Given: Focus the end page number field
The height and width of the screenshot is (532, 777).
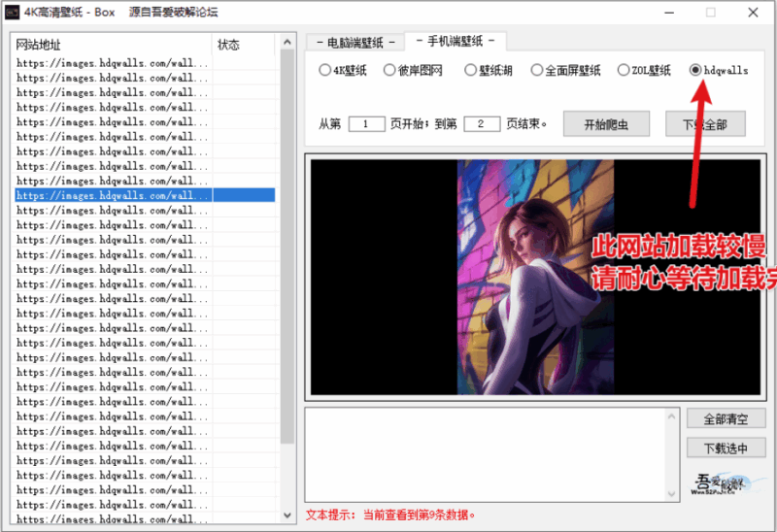Looking at the screenshot, I should [x=482, y=124].
